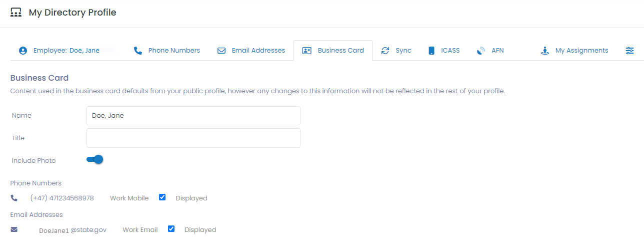Click the My Directory Profile page title

[x=72, y=13]
